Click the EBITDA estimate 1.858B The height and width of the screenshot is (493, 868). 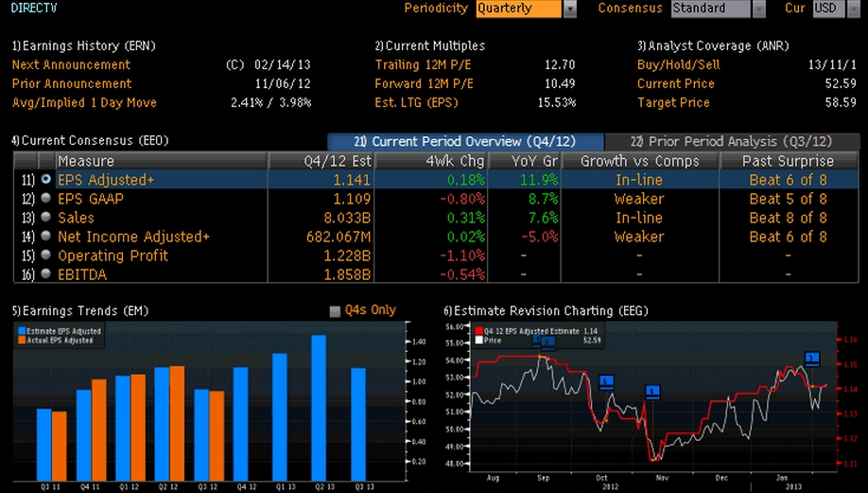(x=347, y=273)
